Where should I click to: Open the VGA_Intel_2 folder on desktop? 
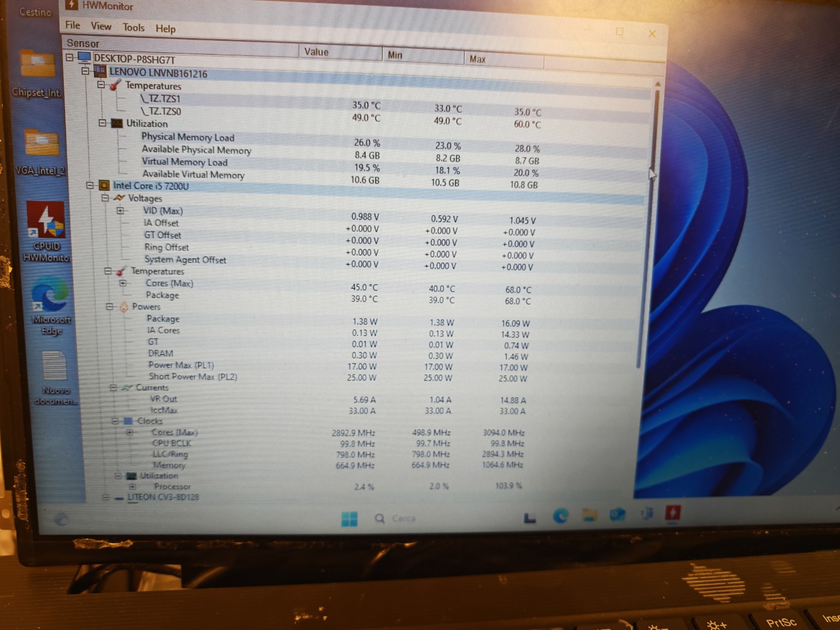tap(41, 152)
